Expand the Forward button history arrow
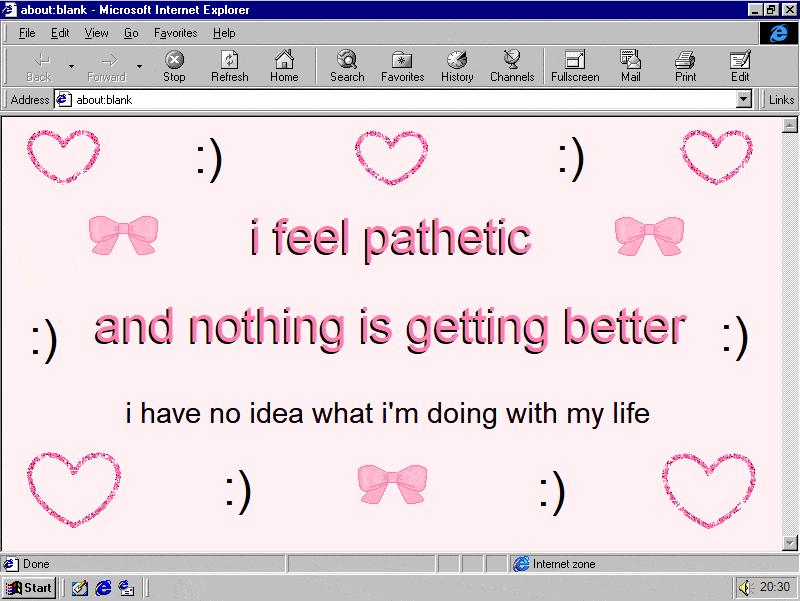 139,67
